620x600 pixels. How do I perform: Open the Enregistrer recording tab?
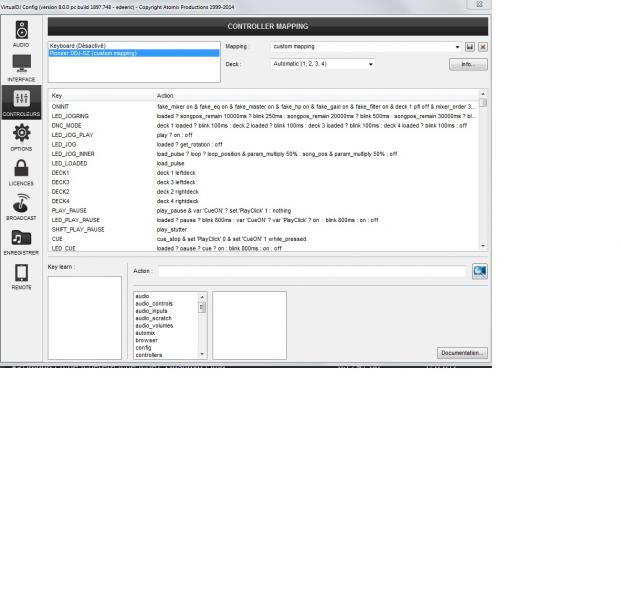(21, 241)
